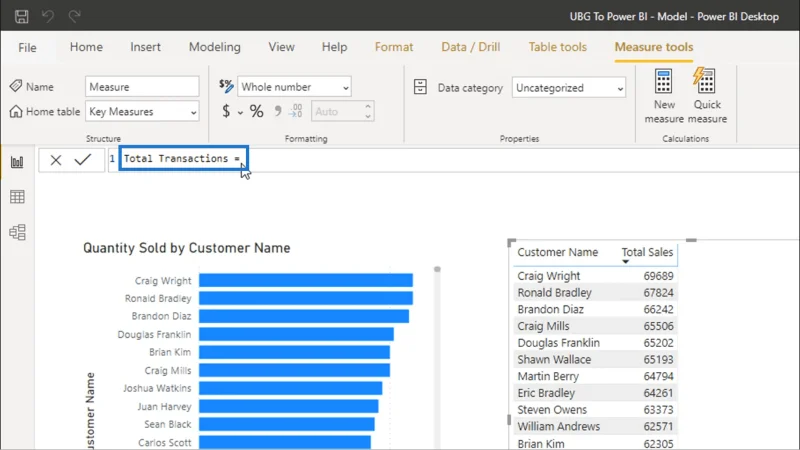Apply currency format with dollar icon
The height and width of the screenshot is (450, 800).
tap(226, 111)
